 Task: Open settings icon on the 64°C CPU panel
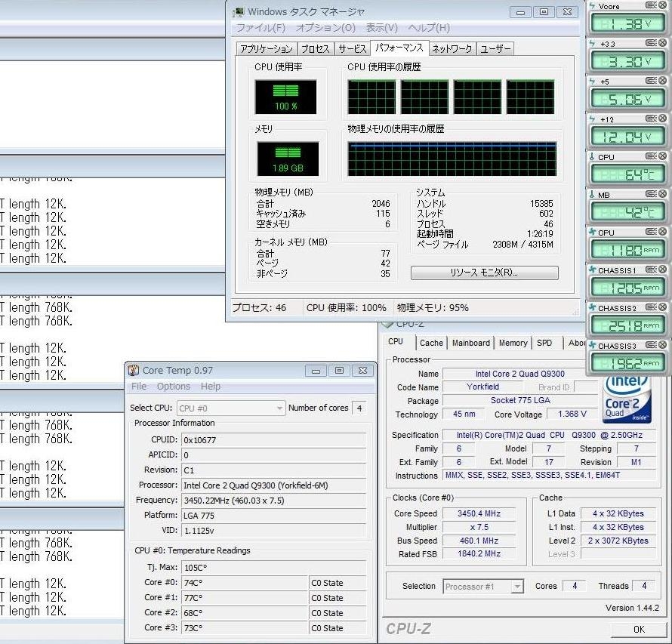click(x=651, y=156)
